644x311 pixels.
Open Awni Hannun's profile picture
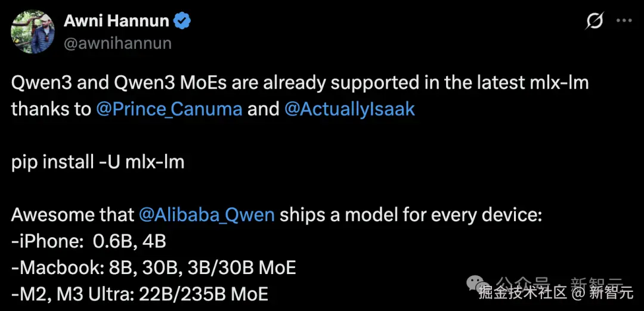point(32,32)
